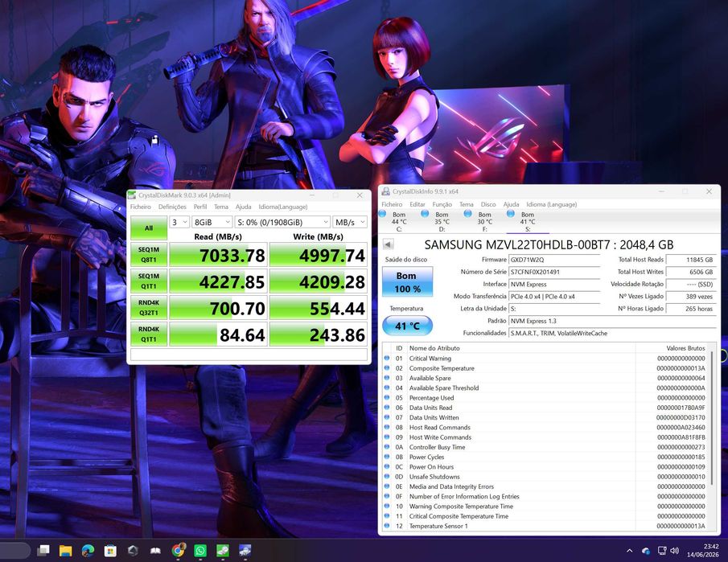
Task: Click the power-on hours 265 horas
Action: click(691, 309)
